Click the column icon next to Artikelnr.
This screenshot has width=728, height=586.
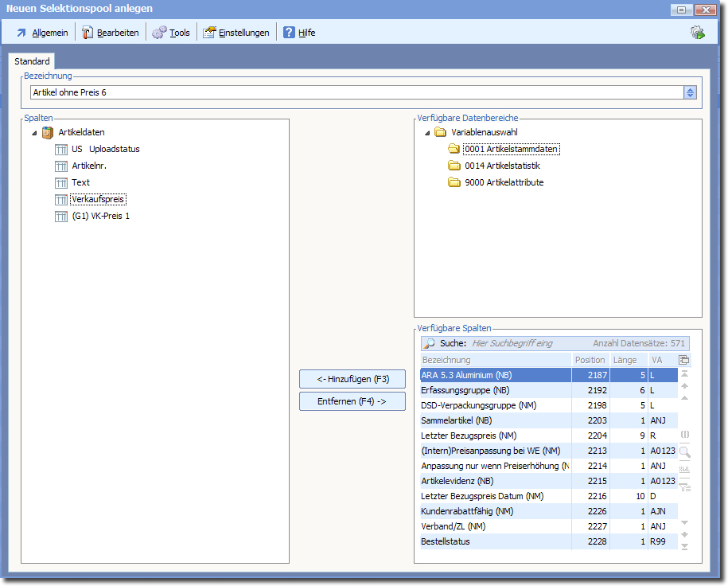(61, 166)
